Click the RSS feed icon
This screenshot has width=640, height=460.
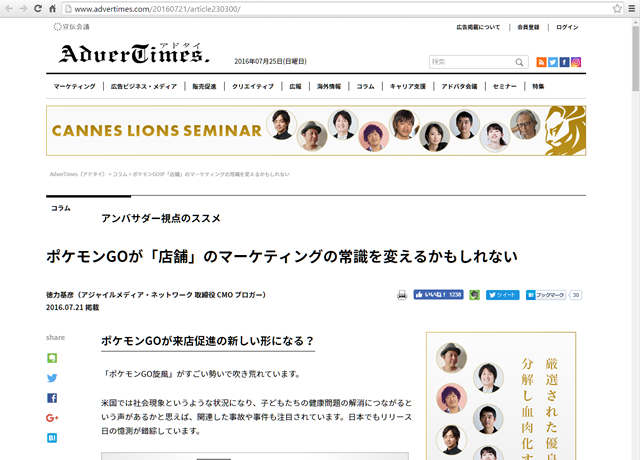pyautogui.click(x=541, y=62)
